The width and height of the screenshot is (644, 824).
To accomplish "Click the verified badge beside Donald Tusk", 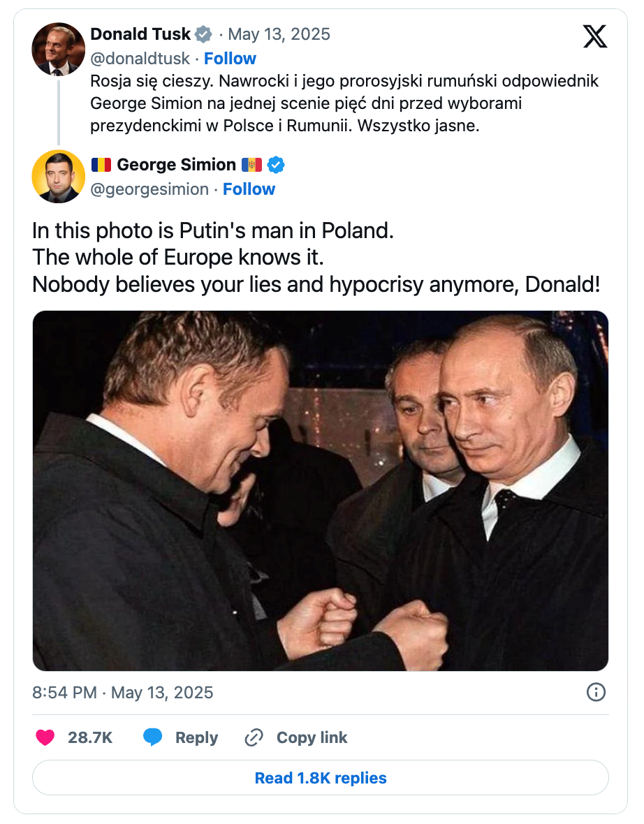I will coord(203,34).
